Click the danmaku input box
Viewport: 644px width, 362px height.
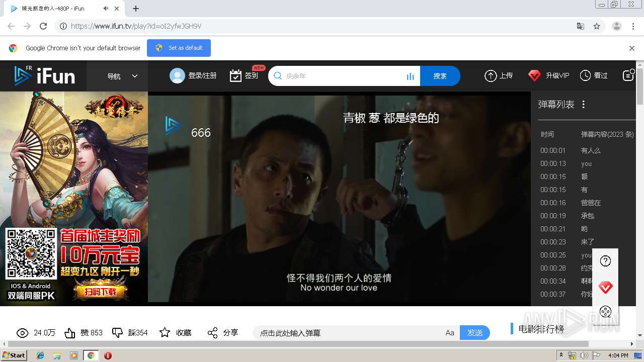click(347, 333)
